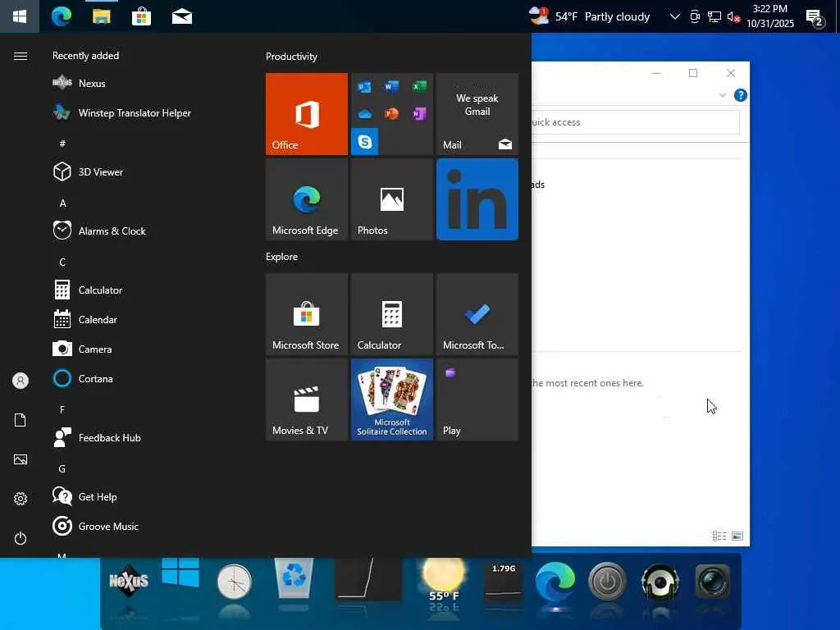Click the Explore group heading
This screenshot has width=840, height=630.
[282, 257]
